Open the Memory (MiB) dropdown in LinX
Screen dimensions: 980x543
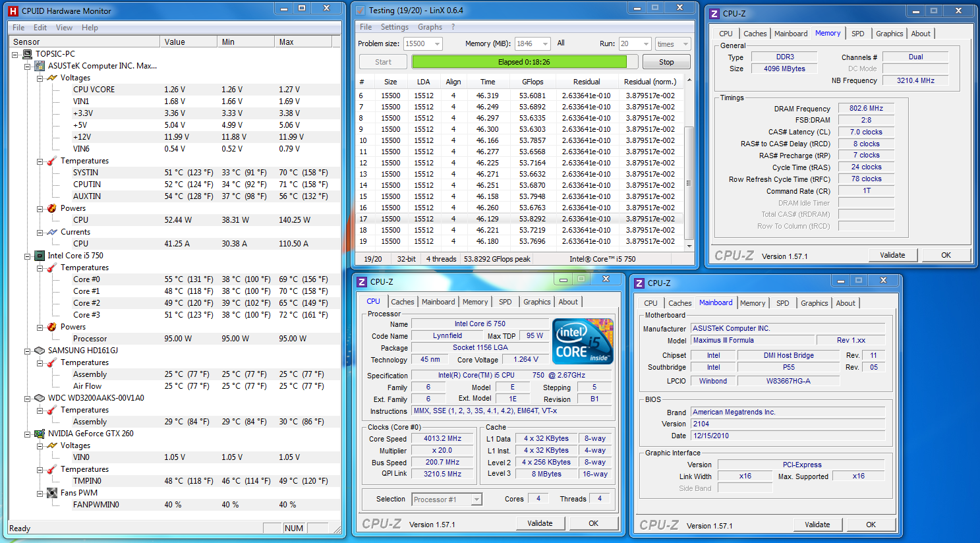[545, 44]
